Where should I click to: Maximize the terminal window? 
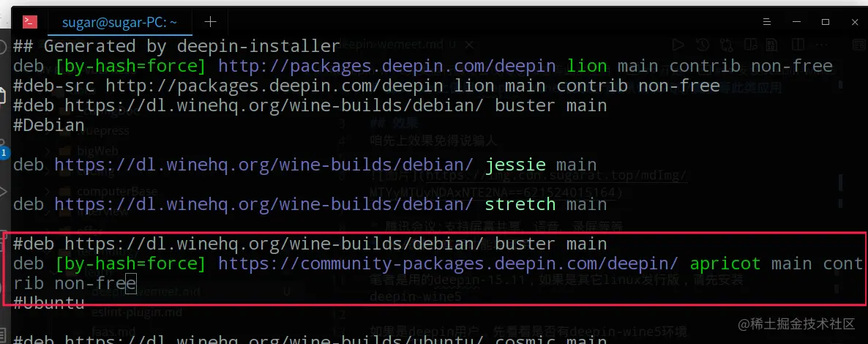[826, 22]
